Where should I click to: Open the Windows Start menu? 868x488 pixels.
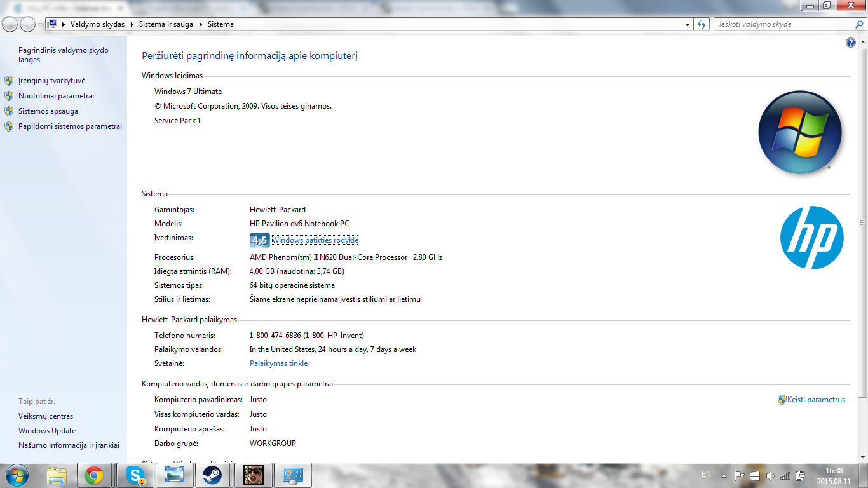point(16,475)
